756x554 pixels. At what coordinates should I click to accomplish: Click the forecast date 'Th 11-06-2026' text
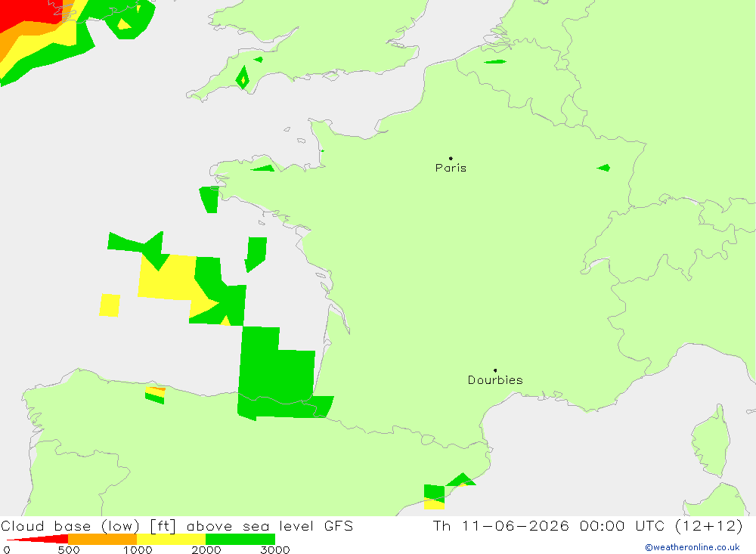click(x=501, y=525)
